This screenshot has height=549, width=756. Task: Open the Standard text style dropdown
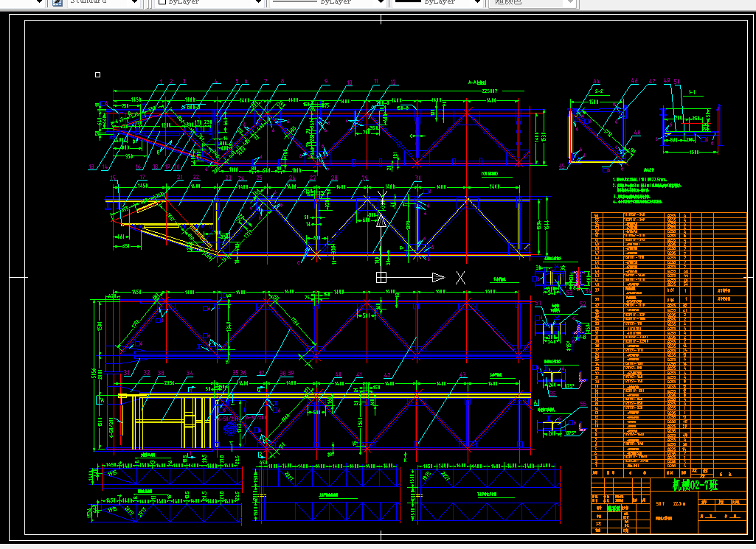click(x=134, y=2)
